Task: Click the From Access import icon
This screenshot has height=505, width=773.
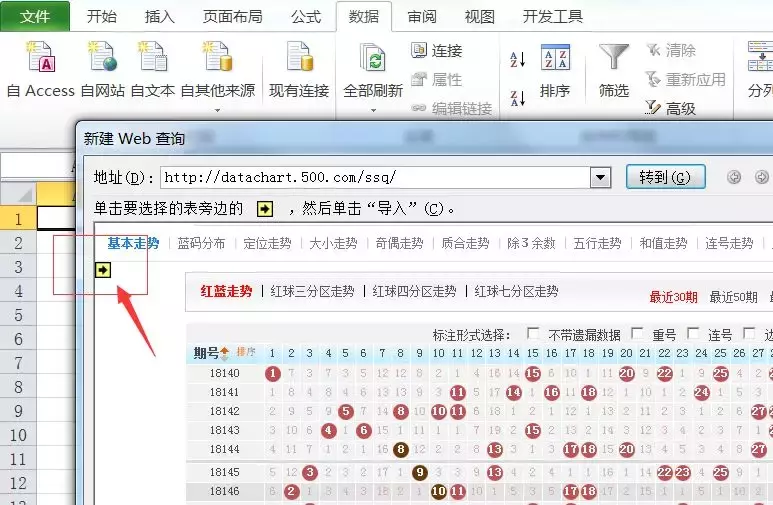Action: pos(41,57)
